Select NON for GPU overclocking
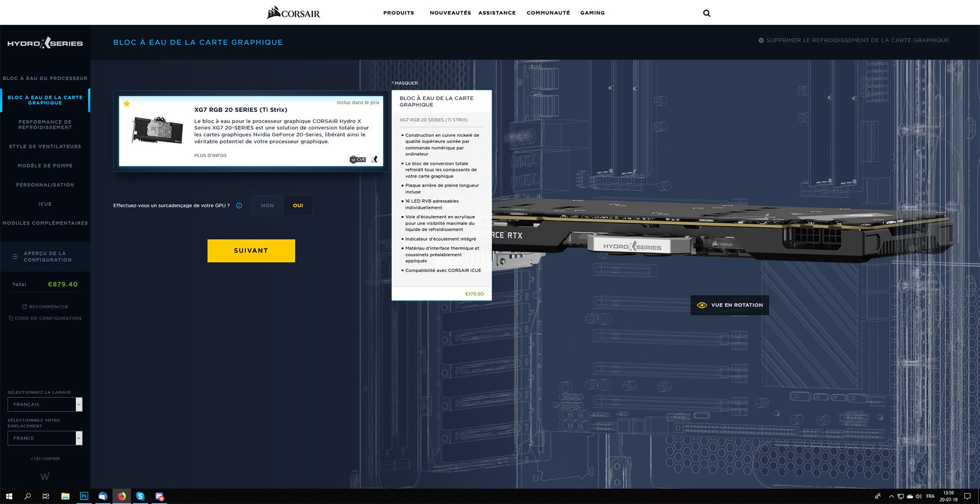This screenshot has width=980, height=504. tap(267, 206)
